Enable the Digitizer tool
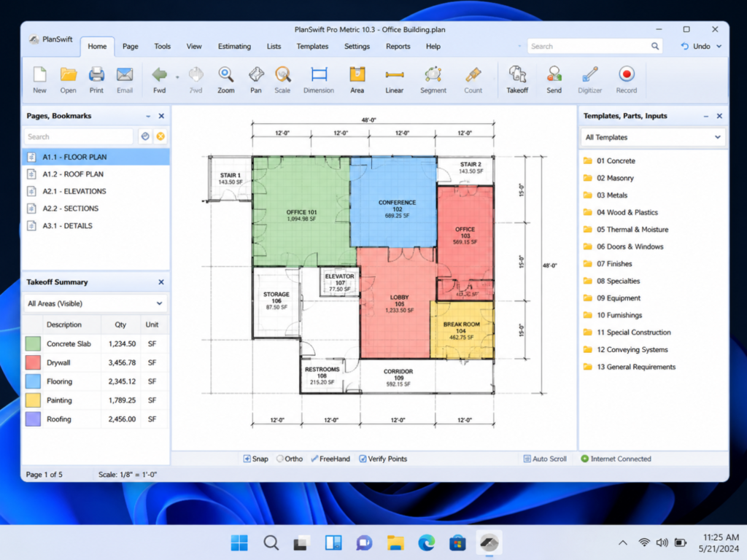This screenshot has width=747, height=560. 589,75
